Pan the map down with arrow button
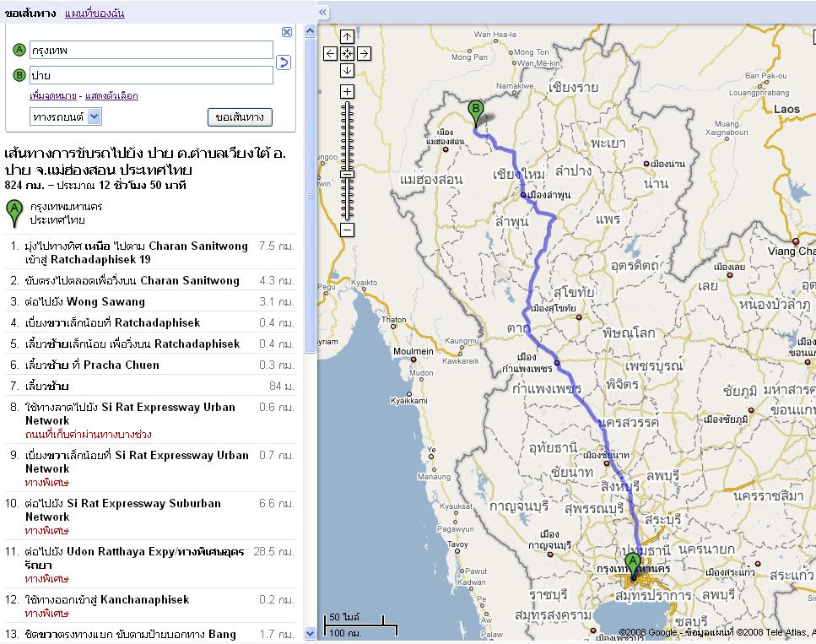The width and height of the screenshot is (816, 644). (x=347, y=70)
